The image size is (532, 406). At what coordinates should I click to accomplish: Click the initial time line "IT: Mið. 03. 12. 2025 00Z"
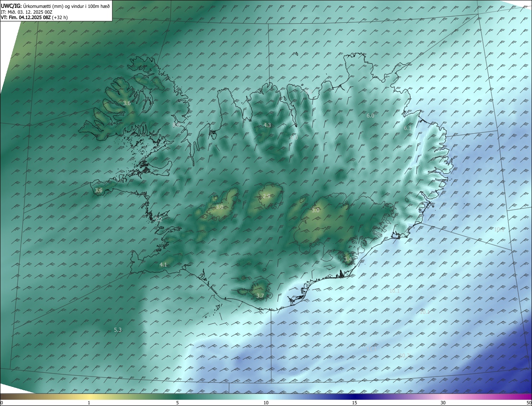click(x=26, y=12)
